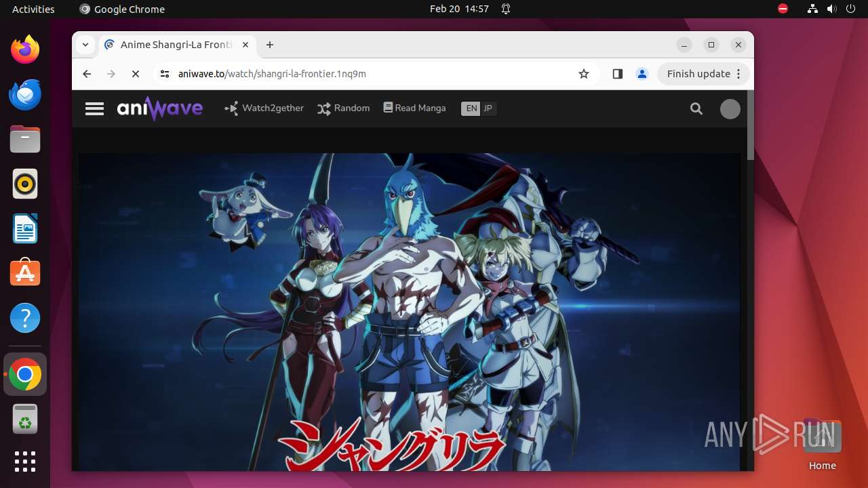
Task: Open the power menu icon
Action: pyautogui.click(x=850, y=9)
